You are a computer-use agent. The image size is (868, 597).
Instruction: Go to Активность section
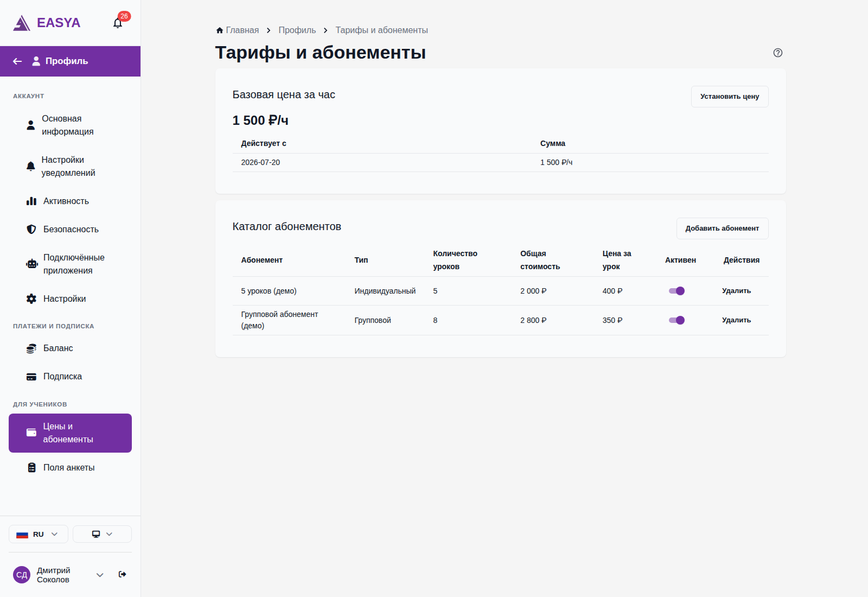pyautogui.click(x=71, y=201)
